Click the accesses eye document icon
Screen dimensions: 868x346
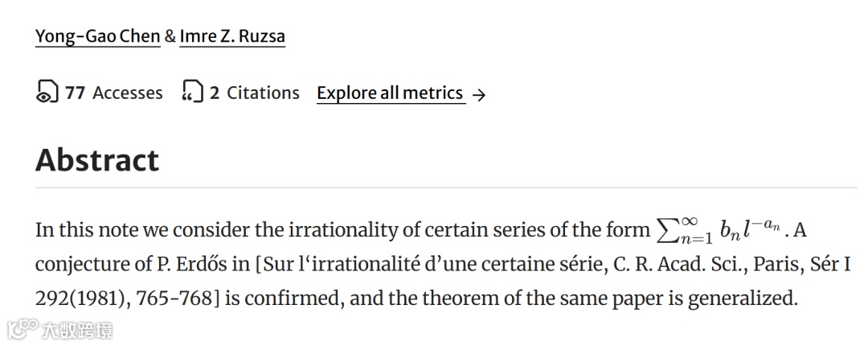click(x=47, y=93)
